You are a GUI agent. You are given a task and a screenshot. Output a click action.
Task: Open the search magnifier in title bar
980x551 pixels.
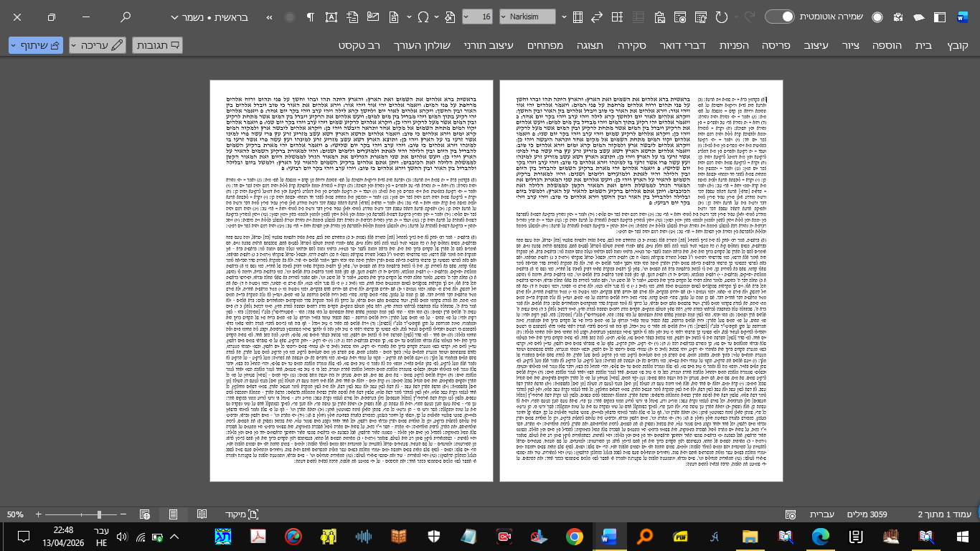(126, 17)
